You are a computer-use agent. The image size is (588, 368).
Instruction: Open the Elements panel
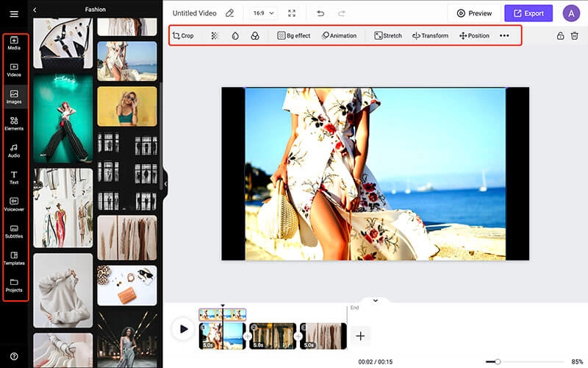pyautogui.click(x=14, y=124)
